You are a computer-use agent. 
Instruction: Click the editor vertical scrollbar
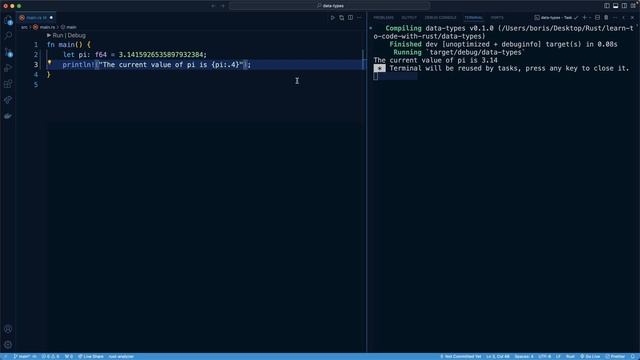click(x=362, y=60)
